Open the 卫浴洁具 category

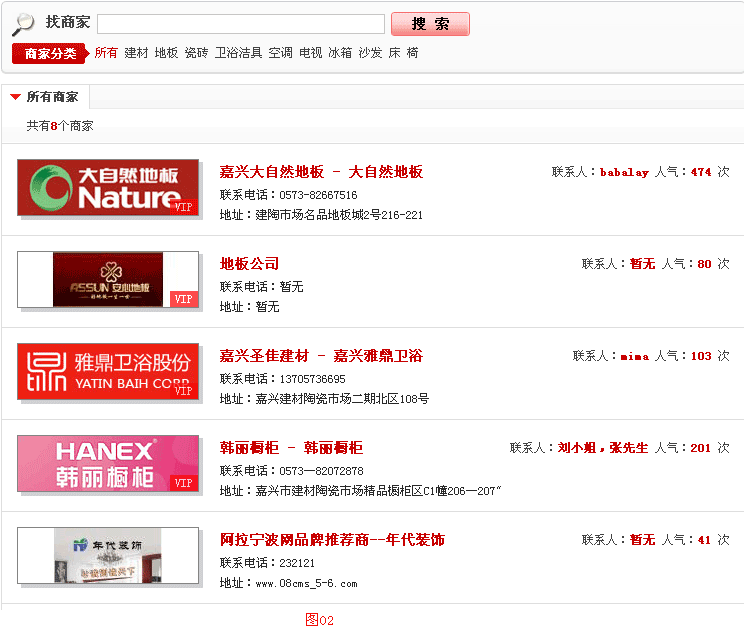238,53
